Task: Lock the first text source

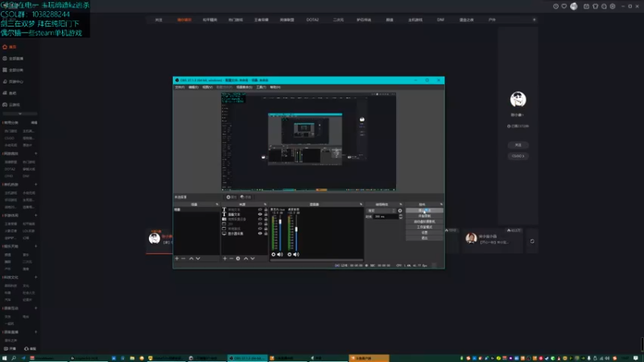Action: (x=266, y=210)
